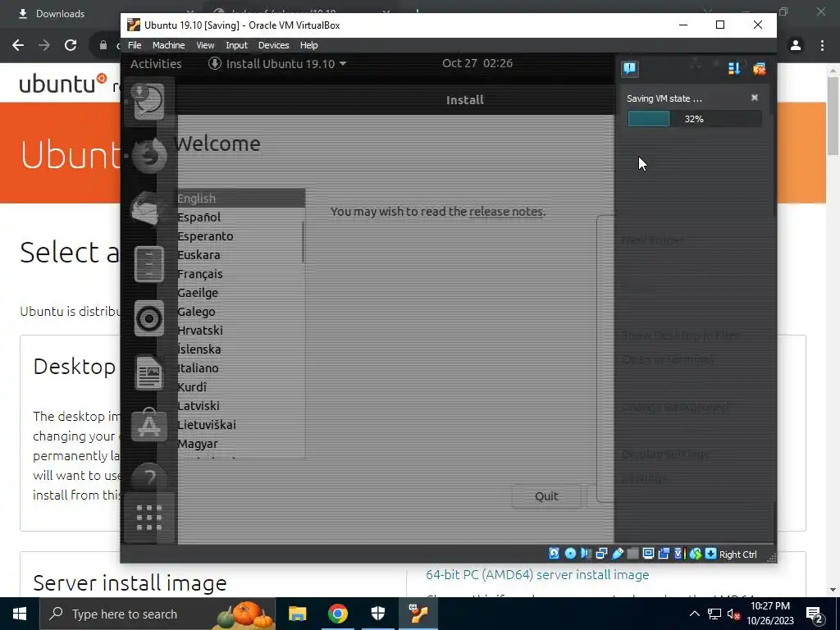The width and height of the screenshot is (840, 630).
Task: Open the Help icon in the dock
Action: (149, 477)
